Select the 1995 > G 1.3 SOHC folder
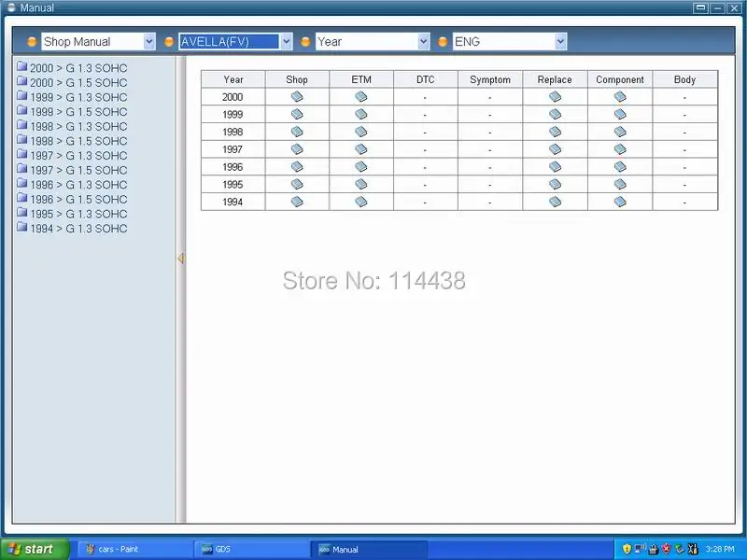Viewport: 747px width, 560px height. 72,214
